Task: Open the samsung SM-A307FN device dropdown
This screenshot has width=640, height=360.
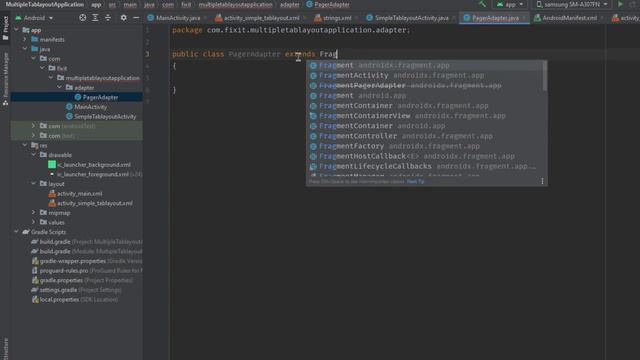Action: pyautogui.click(x=572, y=4)
